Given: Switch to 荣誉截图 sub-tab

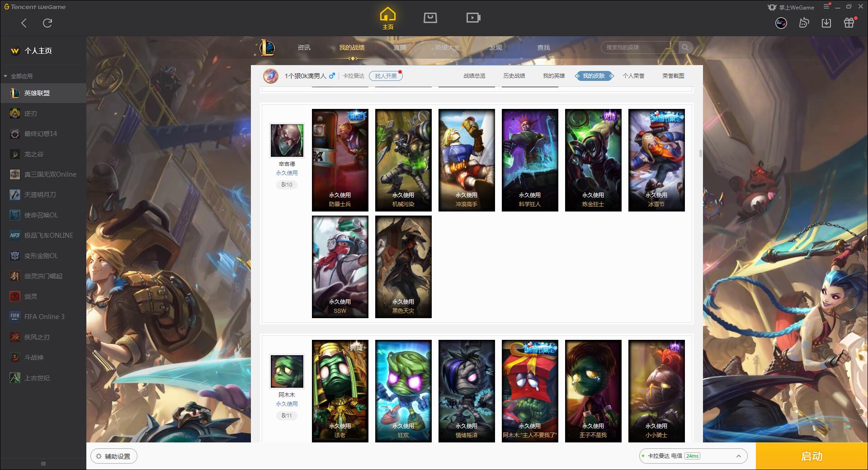Looking at the screenshot, I should pyautogui.click(x=673, y=76).
